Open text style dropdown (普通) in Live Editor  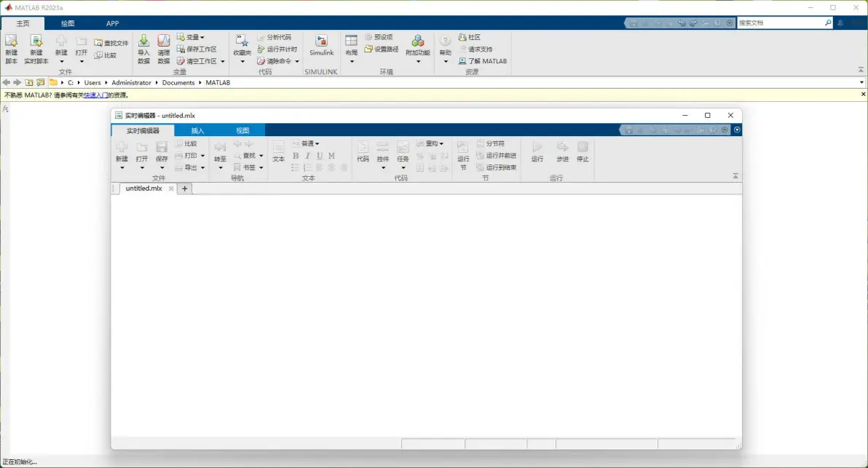(x=306, y=143)
